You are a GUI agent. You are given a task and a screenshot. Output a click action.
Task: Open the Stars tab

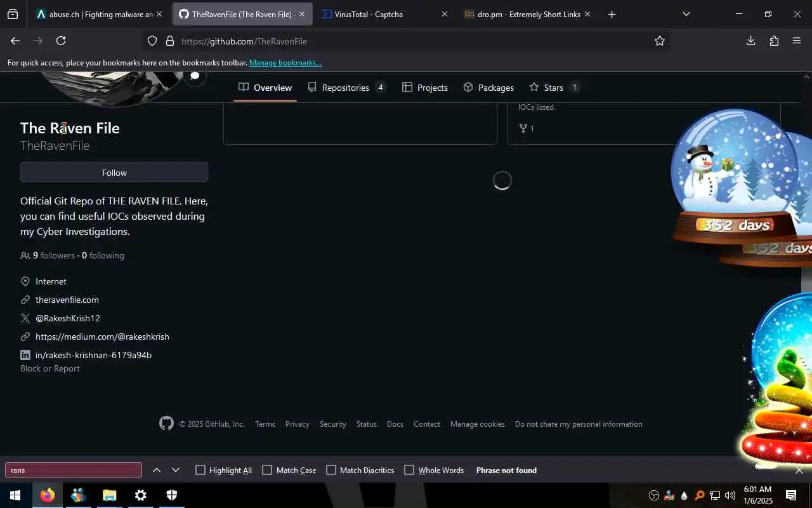[554, 88]
